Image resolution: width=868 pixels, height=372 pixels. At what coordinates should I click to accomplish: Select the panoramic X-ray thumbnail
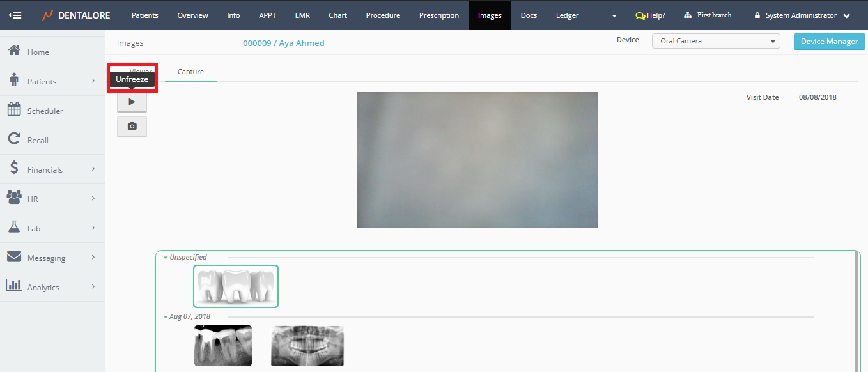[307, 346]
